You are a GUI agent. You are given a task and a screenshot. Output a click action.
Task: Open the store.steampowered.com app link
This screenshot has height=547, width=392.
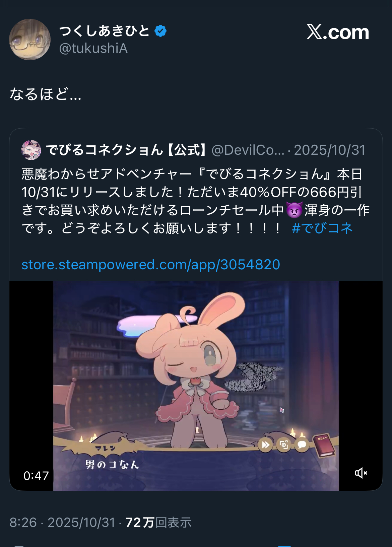[x=151, y=265]
